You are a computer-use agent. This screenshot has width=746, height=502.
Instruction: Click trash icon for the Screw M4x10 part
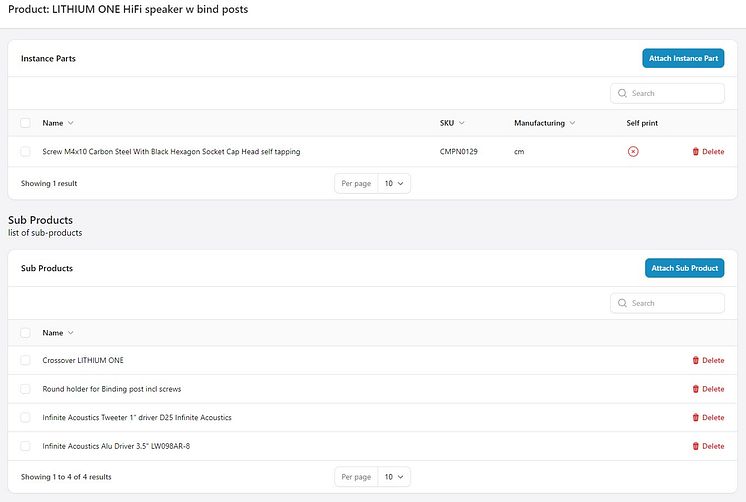(x=695, y=151)
